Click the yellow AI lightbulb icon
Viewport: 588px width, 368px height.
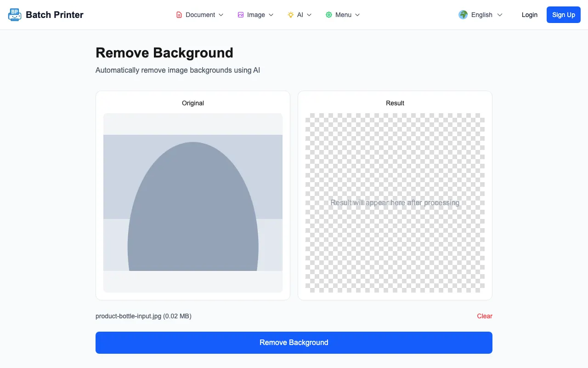[x=291, y=15]
